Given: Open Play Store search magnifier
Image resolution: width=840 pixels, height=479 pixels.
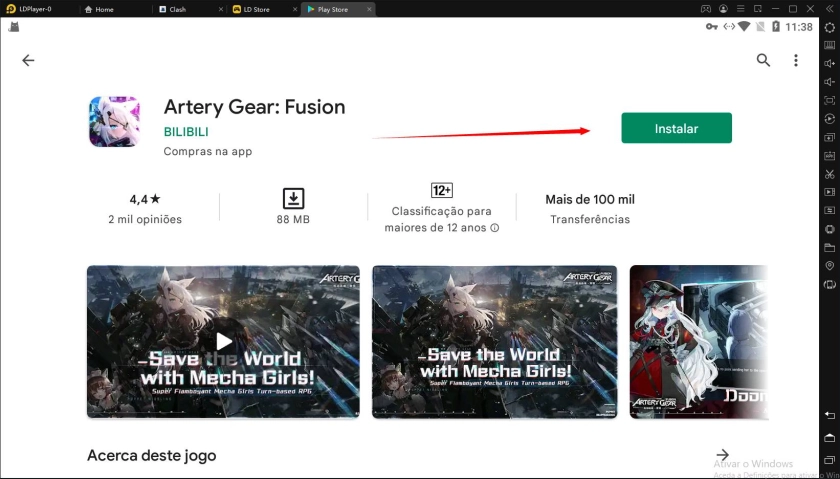Looking at the screenshot, I should 763,60.
